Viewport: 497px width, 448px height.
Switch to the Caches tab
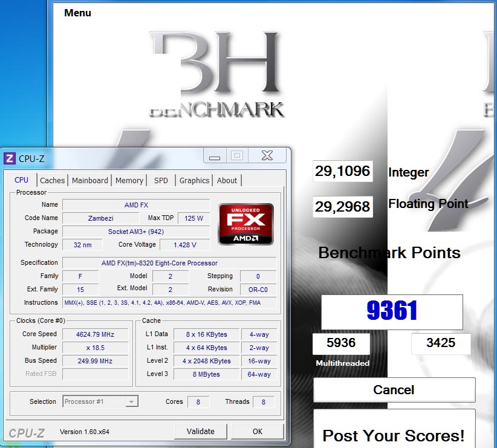pyautogui.click(x=52, y=180)
